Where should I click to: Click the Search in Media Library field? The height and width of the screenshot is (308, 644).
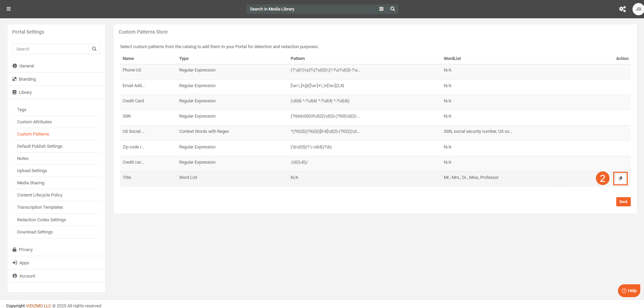[311, 9]
